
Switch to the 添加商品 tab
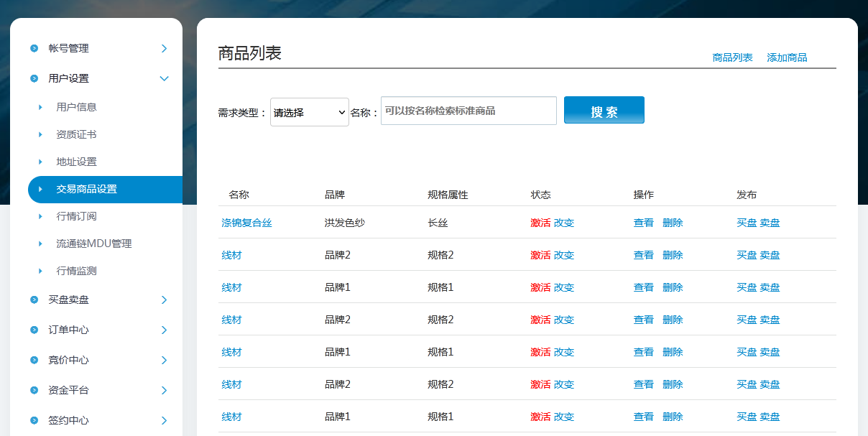point(787,57)
